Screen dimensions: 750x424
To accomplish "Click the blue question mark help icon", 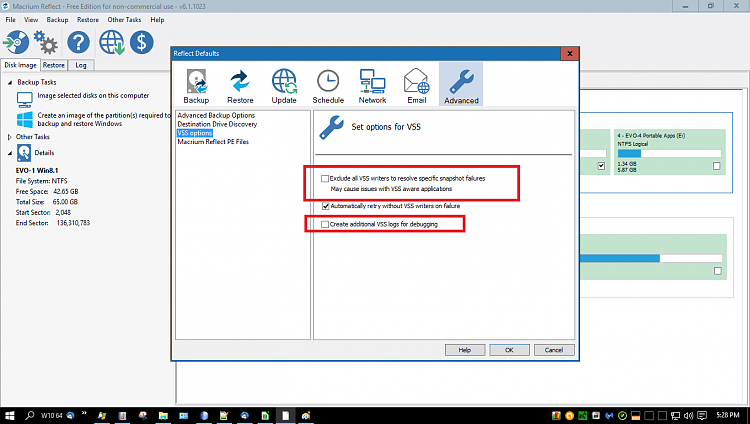I will click(x=78, y=42).
